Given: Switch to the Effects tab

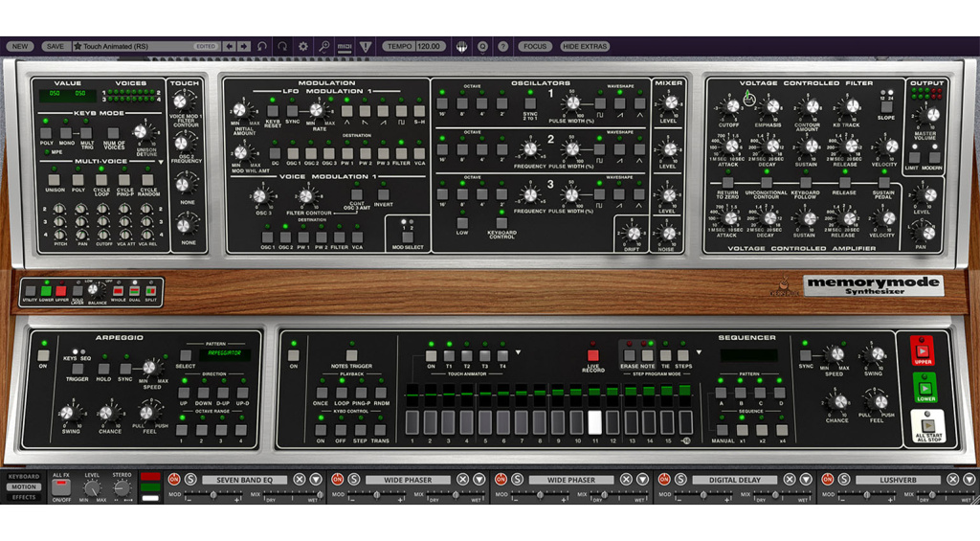Looking at the screenshot, I should [x=24, y=497].
